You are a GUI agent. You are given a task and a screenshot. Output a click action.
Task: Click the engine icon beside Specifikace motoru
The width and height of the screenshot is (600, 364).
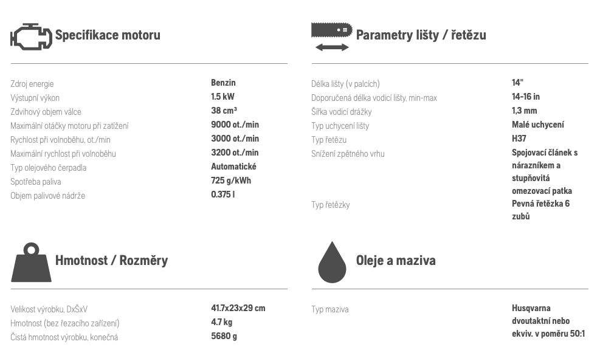click(x=31, y=36)
